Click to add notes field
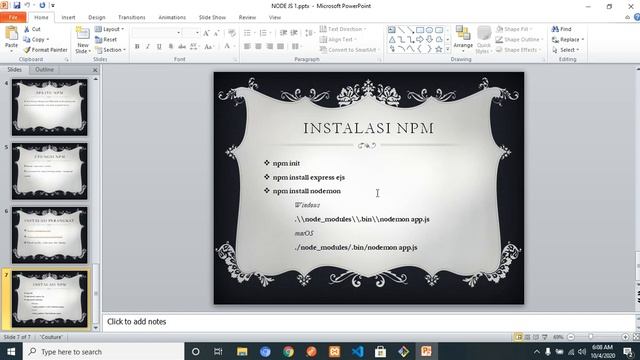Viewport: 640px width, 360px height. coord(369,322)
